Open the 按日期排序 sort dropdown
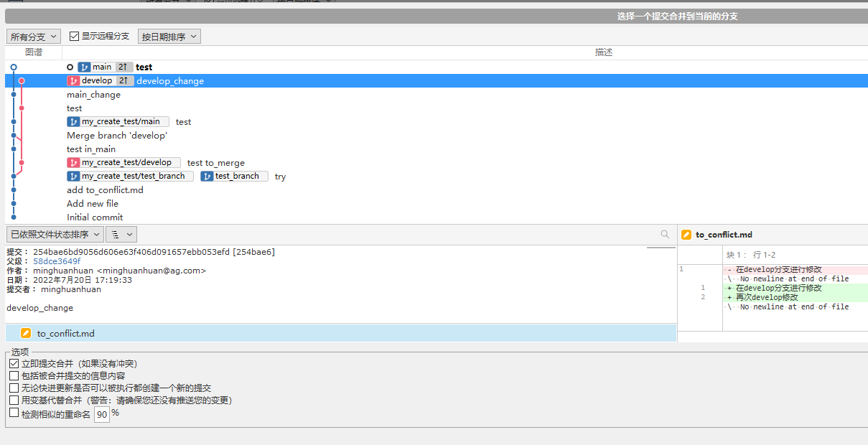The width and height of the screenshot is (868, 445). [169, 37]
